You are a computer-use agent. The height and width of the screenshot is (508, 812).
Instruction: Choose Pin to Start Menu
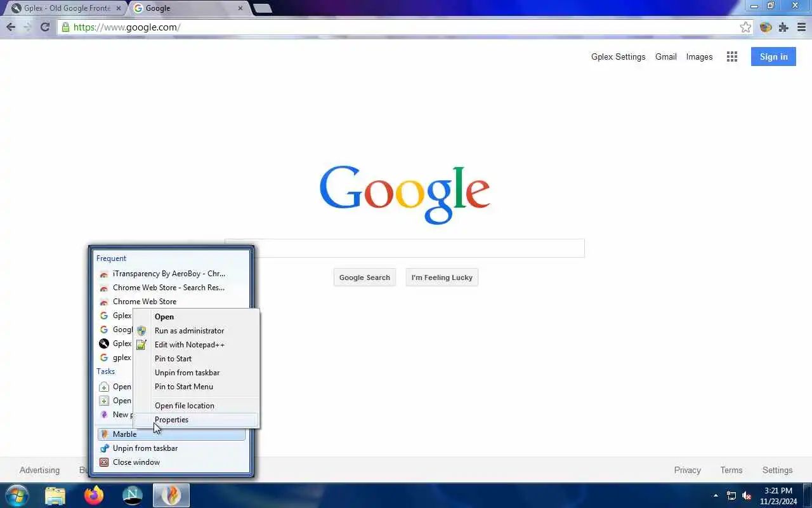197,387
